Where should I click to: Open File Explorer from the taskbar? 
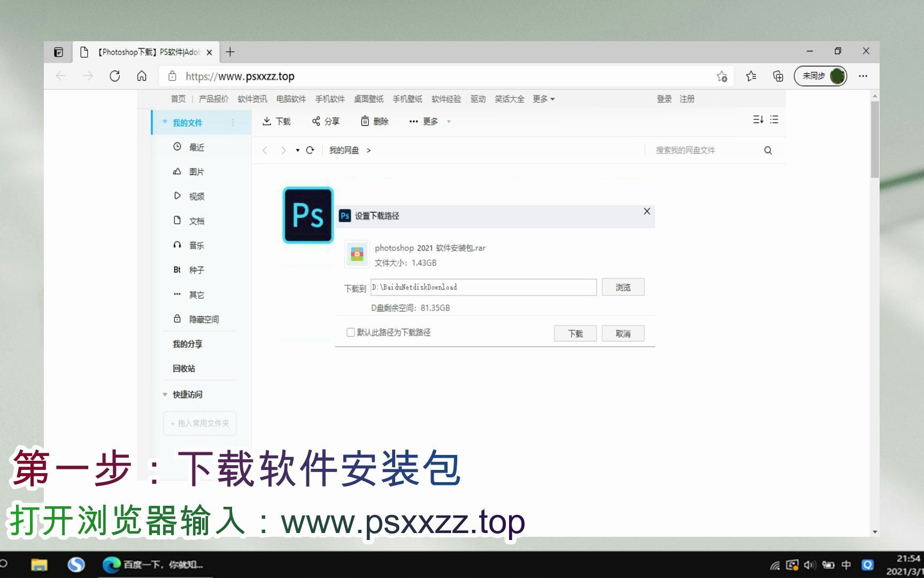click(x=39, y=565)
